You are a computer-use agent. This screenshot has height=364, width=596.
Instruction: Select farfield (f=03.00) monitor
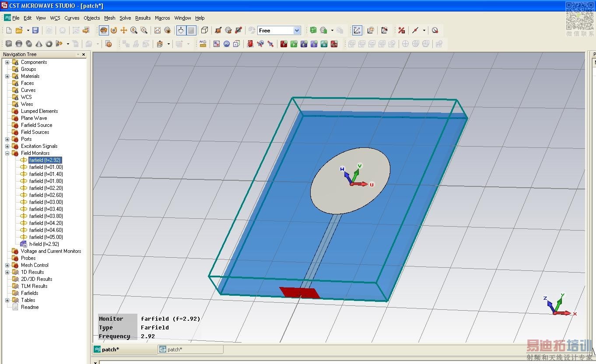[x=46, y=202]
